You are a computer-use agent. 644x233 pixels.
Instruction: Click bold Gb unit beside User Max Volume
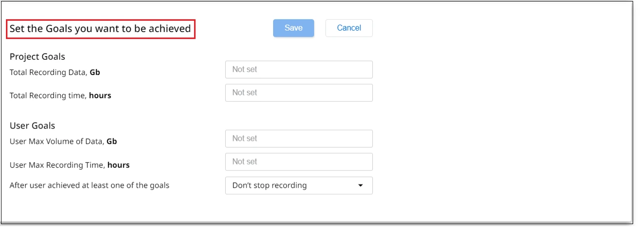[112, 142]
